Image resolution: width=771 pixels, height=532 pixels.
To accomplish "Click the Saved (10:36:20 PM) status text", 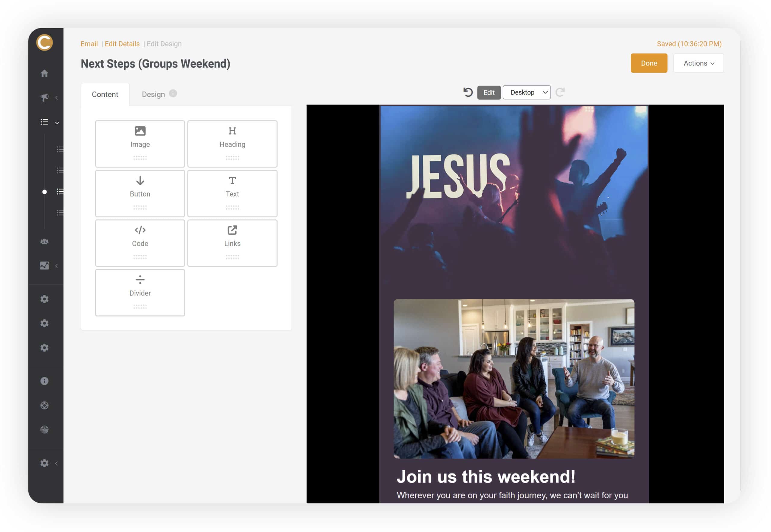I will [690, 44].
